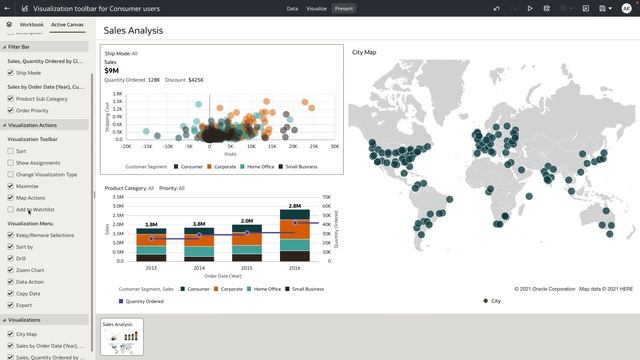Image resolution: width=640 pixels, height=360 pixels.
Task: Uncheck Product Sub Category checkbox
Action: point(11,99)
